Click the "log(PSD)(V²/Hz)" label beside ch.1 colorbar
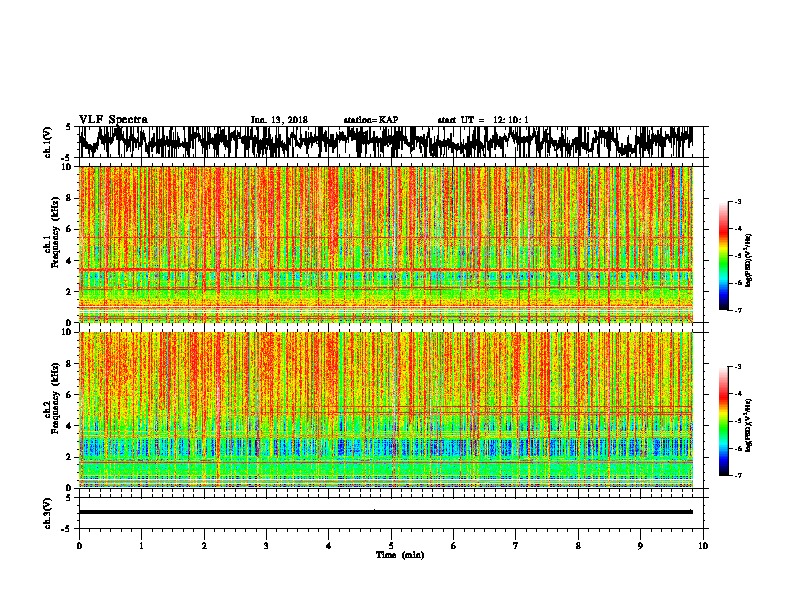 point(749,261)
